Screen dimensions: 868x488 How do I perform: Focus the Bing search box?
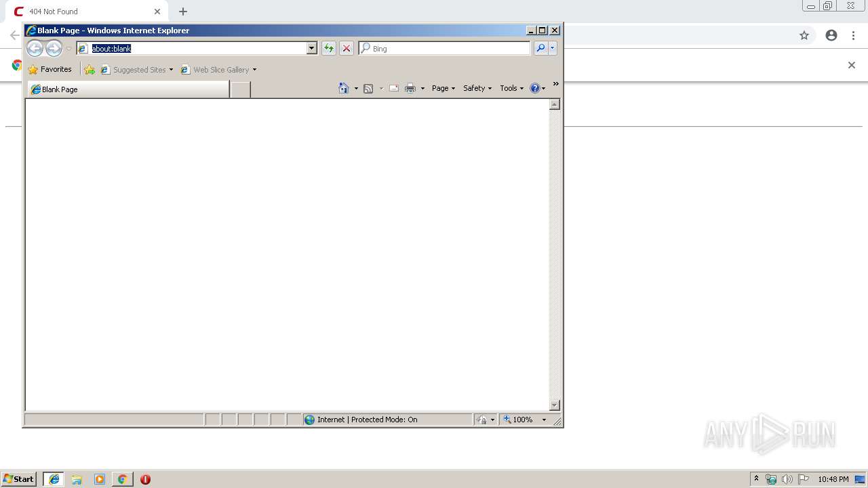click(x=445, y=48)
